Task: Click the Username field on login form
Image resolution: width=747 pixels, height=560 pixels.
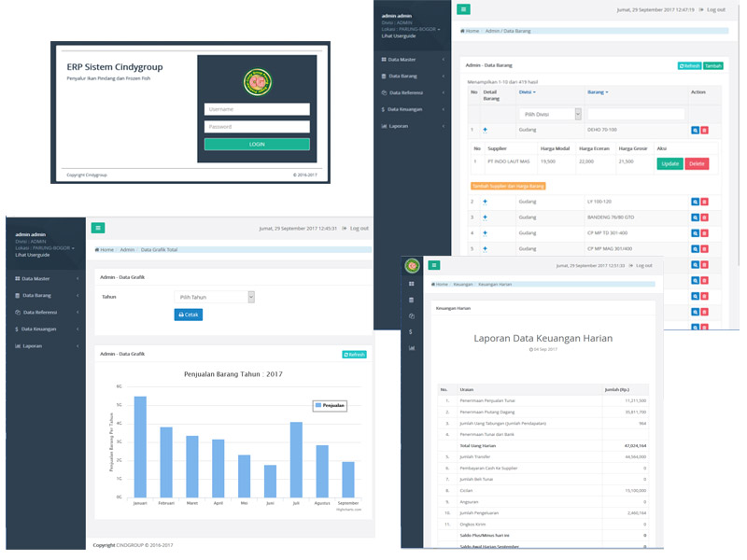Action: 257,109
